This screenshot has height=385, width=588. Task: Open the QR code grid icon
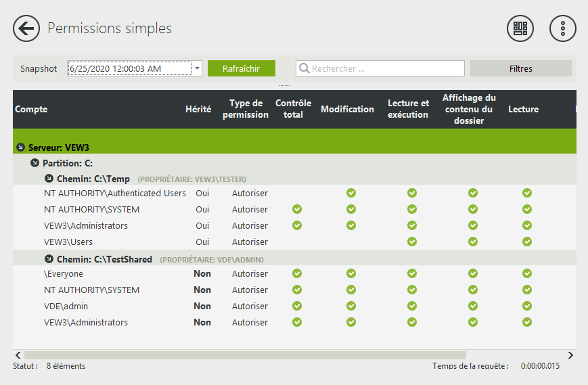point(520,28)
